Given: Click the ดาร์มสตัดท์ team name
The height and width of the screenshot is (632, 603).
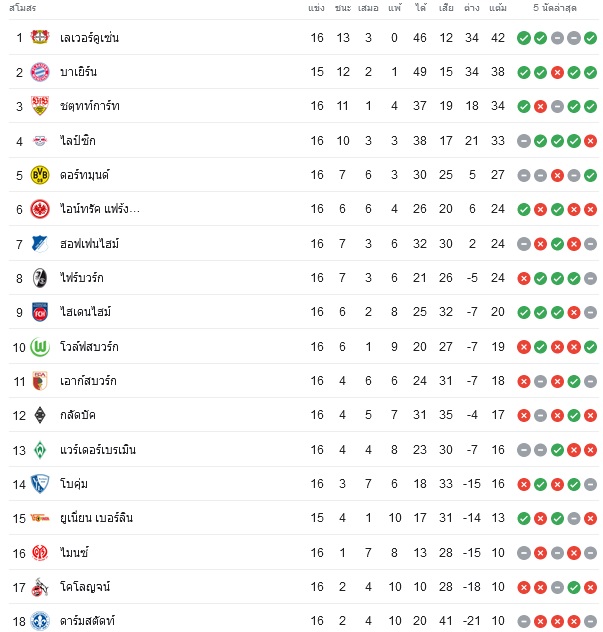Looking at the screenshot, I should click(x=87, y=621).
